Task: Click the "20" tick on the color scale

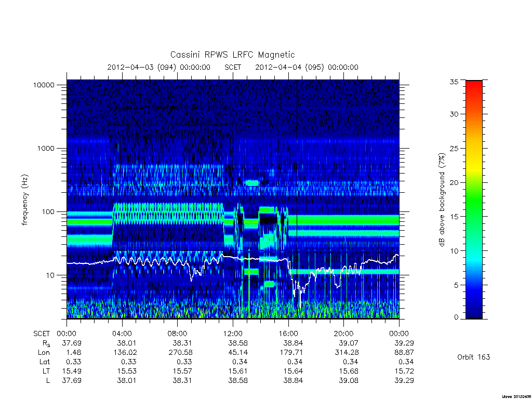Action: click(454, 182)
